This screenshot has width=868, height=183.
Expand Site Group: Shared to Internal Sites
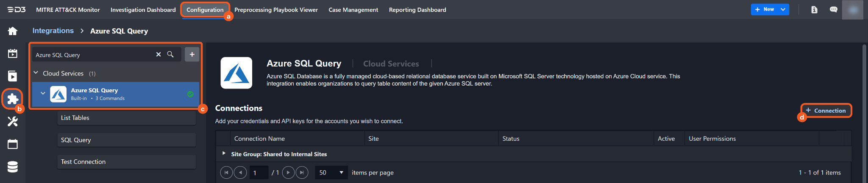click(224, 153)
